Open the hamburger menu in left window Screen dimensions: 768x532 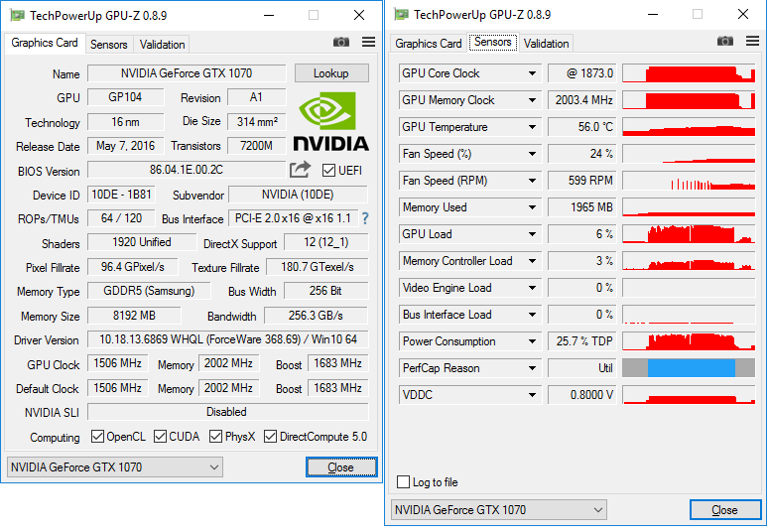368,43
